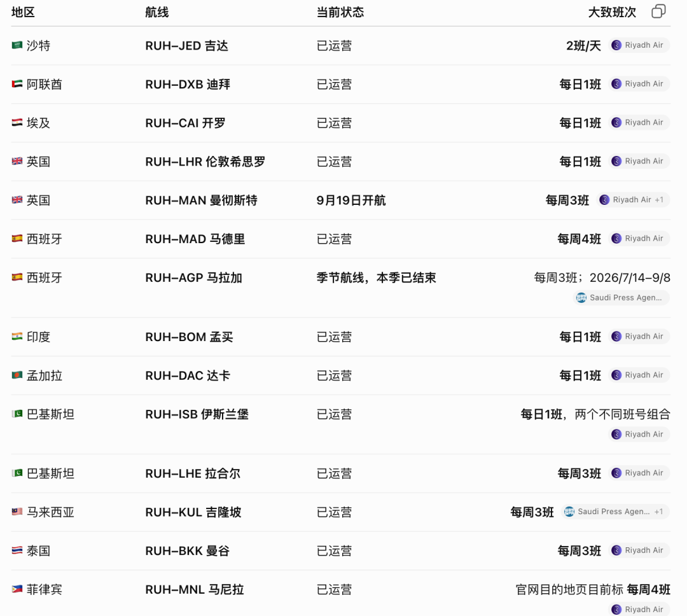The width and height of the screenshot is (687, 616).
Task: Click the UK flag in the RUH–MAN row
Action: [x=17, y=200]
